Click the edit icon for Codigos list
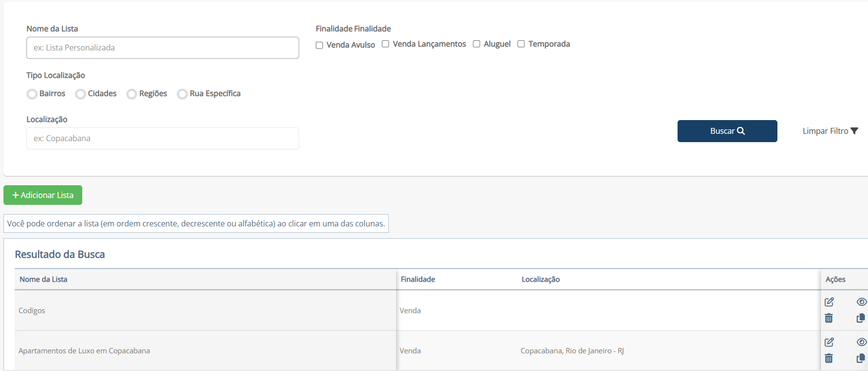Screen dimensions: 868x371 [x=829, y=302]
